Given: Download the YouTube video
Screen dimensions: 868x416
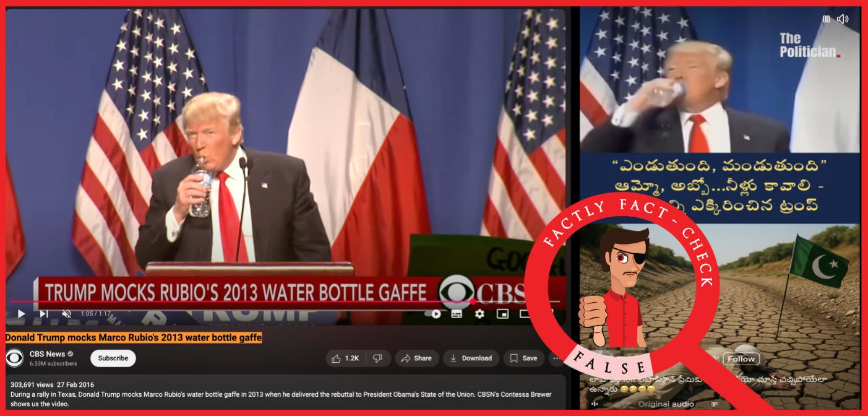Looking at the screenshot, I should [471, 358].
